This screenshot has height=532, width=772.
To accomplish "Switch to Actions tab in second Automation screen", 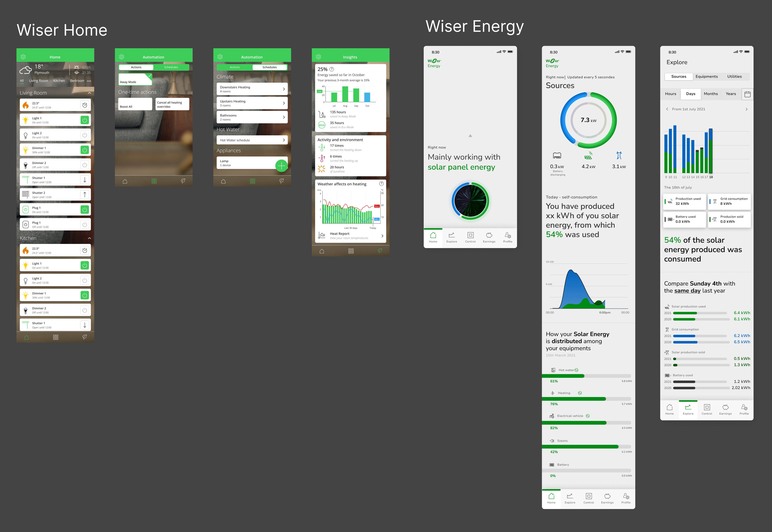I will tap(235, 67).
